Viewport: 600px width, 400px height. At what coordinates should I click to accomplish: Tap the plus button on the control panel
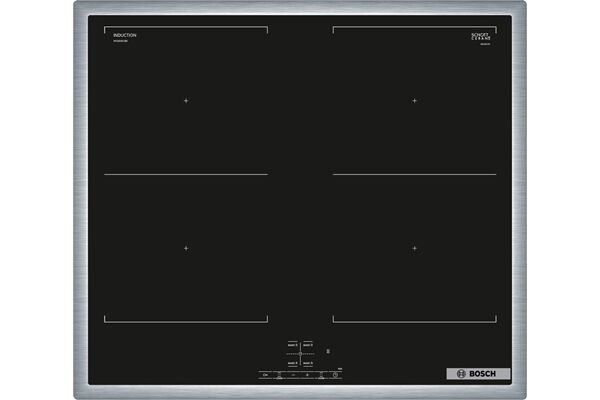307,375
